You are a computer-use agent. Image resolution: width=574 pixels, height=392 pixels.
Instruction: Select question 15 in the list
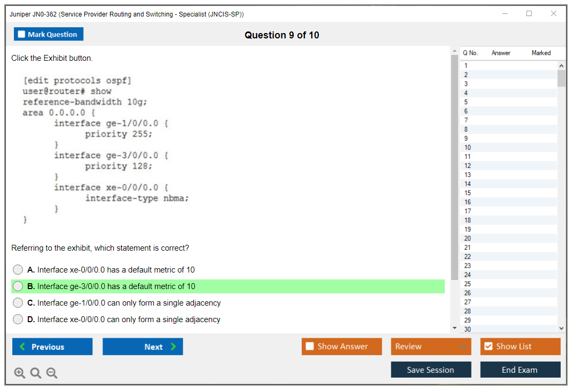[468, 193]
